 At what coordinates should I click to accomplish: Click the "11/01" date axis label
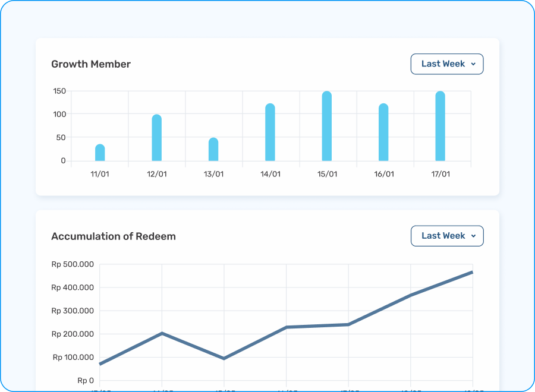[x=100, y=174]
